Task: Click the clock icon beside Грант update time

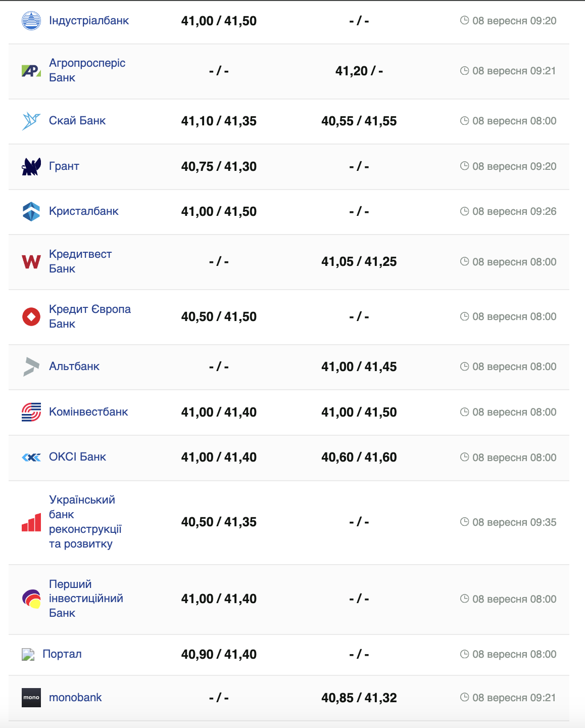Action: tap(465, 166)
